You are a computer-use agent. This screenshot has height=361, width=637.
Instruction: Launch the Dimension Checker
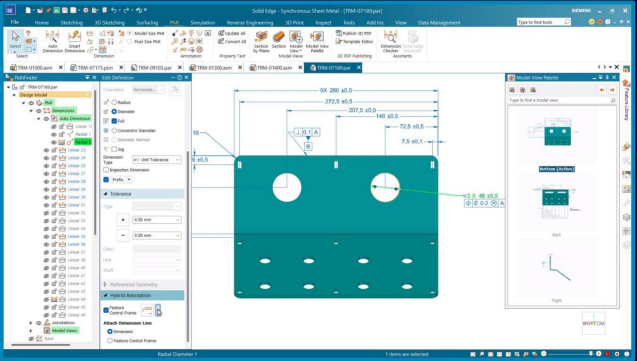tap(390, 42)
